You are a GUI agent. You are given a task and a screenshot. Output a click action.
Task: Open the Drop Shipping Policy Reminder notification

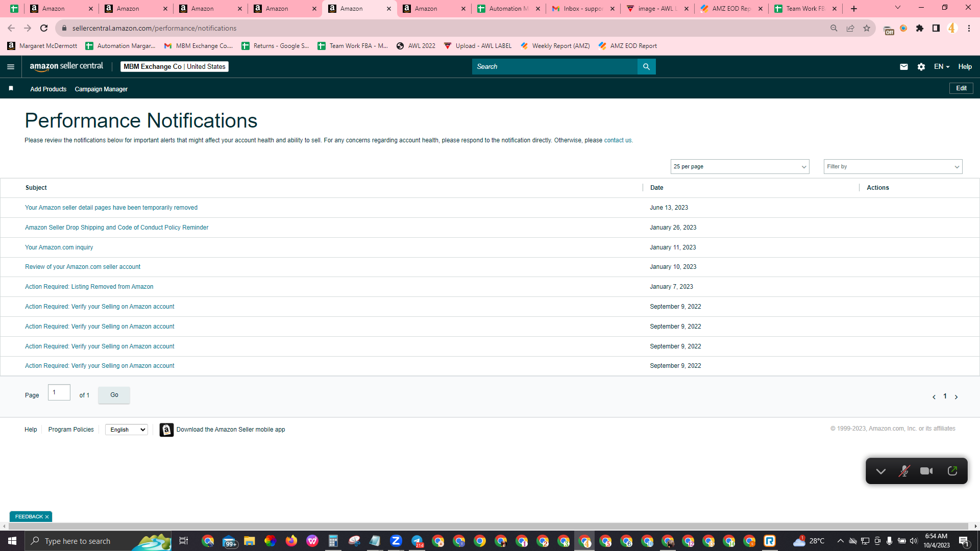tap(117, 228)
